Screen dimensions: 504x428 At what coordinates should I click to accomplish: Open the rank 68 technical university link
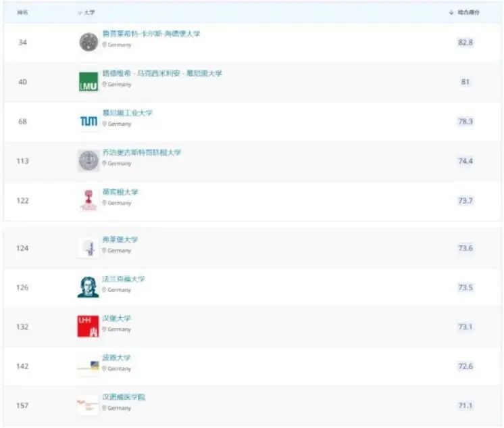tap(127, 113)
